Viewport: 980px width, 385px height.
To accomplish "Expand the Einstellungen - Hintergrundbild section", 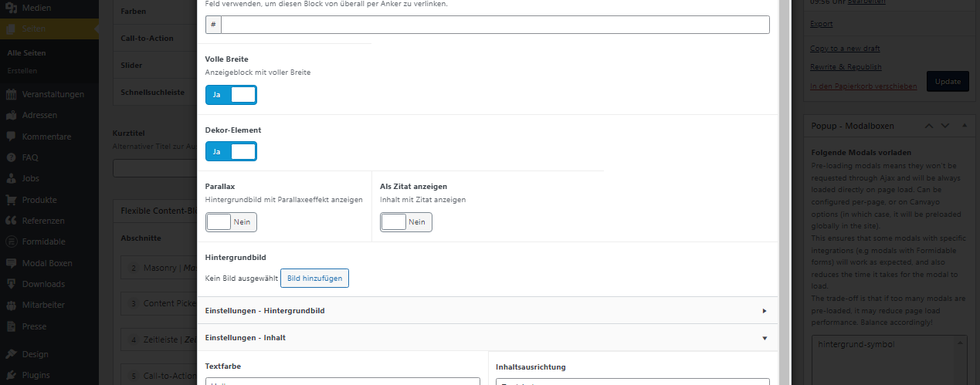I will coord(487,311).
